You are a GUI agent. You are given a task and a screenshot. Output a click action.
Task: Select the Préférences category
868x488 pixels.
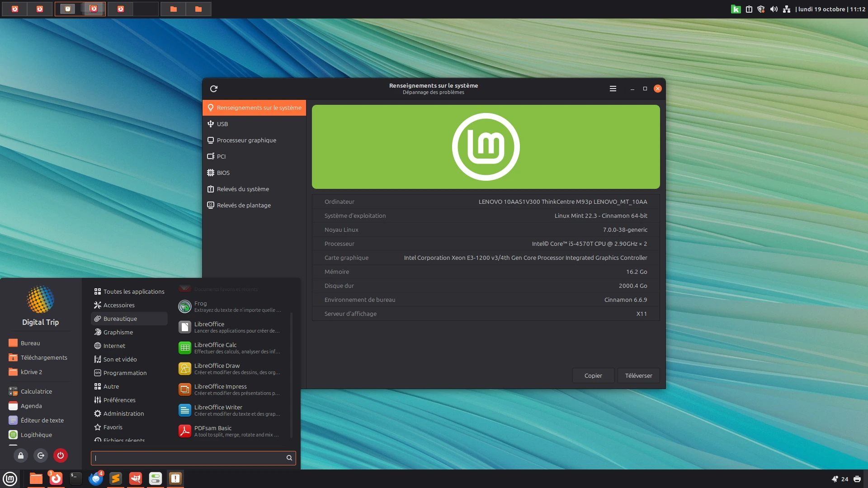click(129, 400)
